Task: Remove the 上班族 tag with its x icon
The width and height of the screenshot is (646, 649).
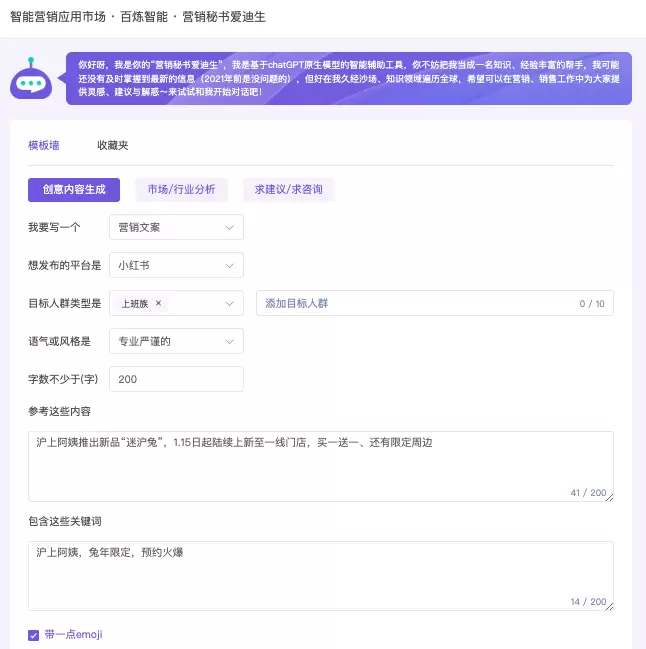Action: coord(158,304)
